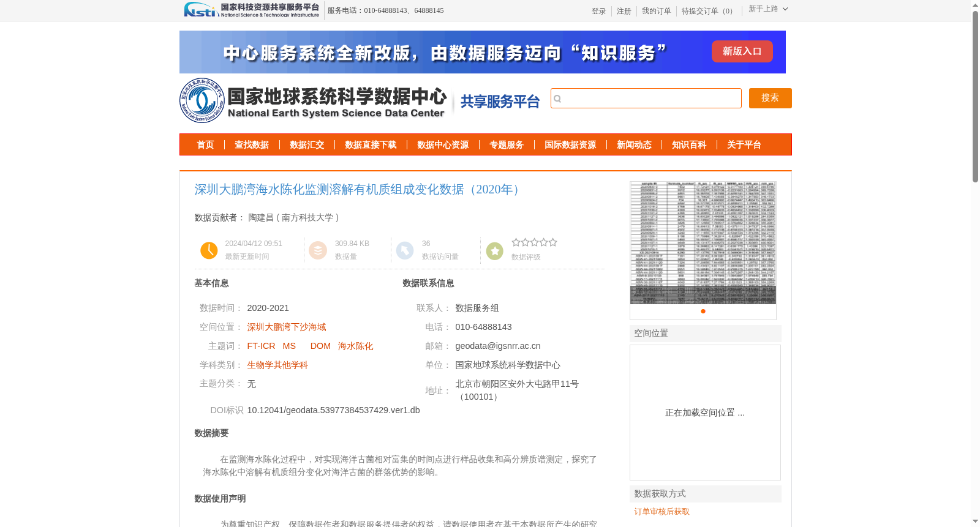Screen dimensions: 980x527
Task: Click the MS keyword link
Action: coord(289,346)
